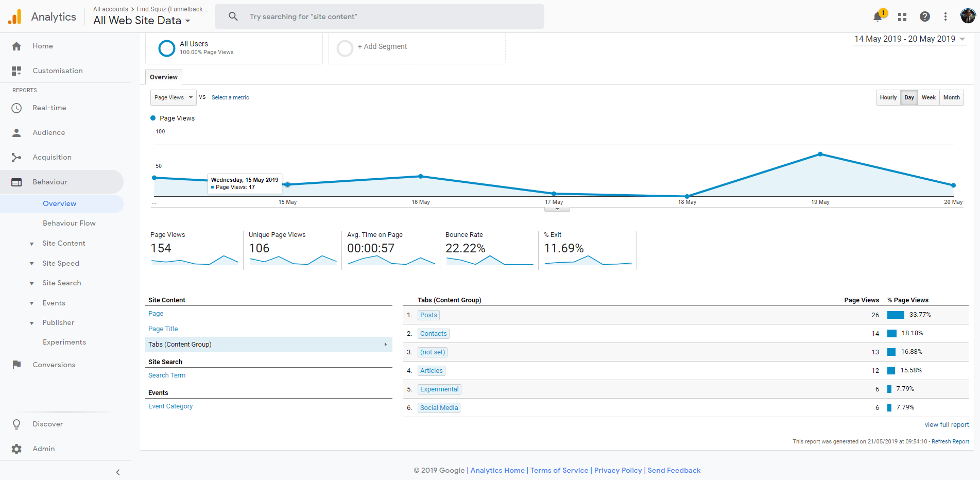Click the Home icon in sidebar

[16, 46]
